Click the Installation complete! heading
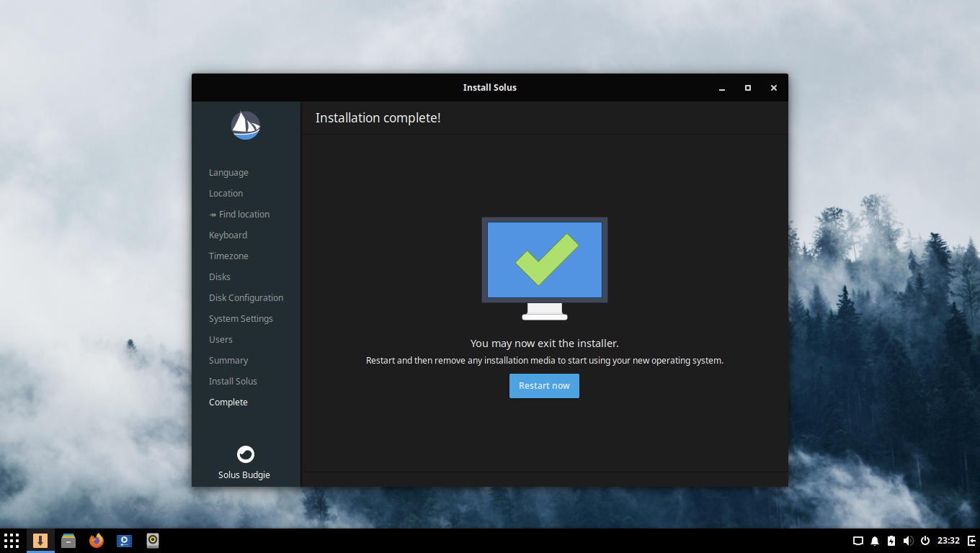This screenshot has height=553, width=980. (x=378, y=118)
